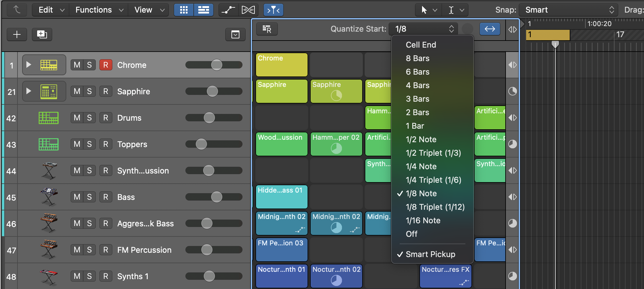Open the Quantize Start dropdown
Screen dimensions: 644x289
click(423, 29)
